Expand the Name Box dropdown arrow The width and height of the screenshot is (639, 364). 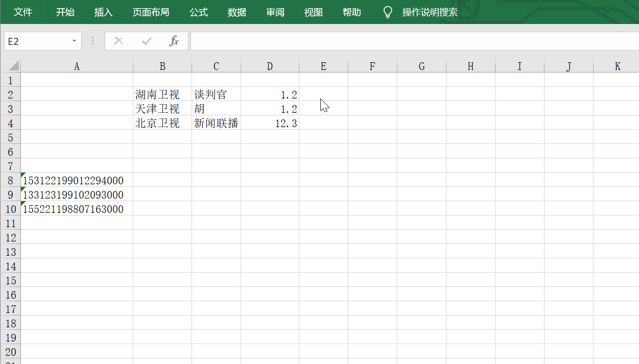[x=75, y=41]
